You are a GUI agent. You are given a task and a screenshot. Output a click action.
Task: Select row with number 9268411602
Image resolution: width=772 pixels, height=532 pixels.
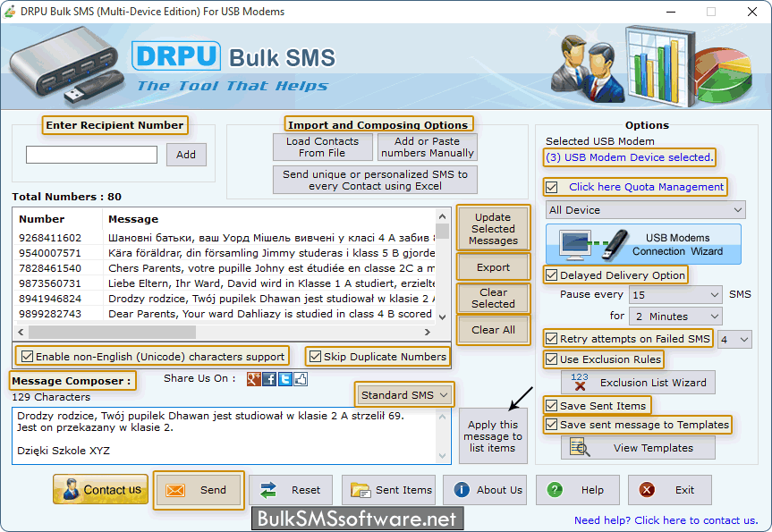click(x=225, y=238)
